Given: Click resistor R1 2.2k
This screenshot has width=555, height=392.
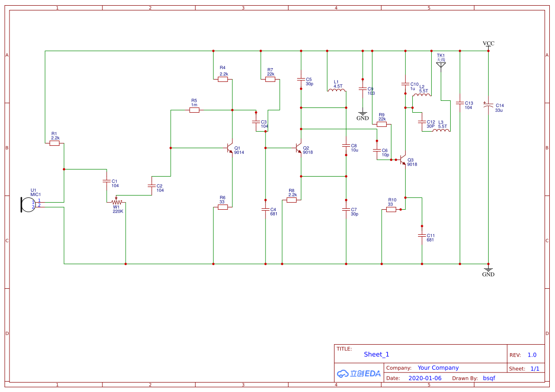Looking at the screenshot, I should pyautogui.click(x=55, y=143).
